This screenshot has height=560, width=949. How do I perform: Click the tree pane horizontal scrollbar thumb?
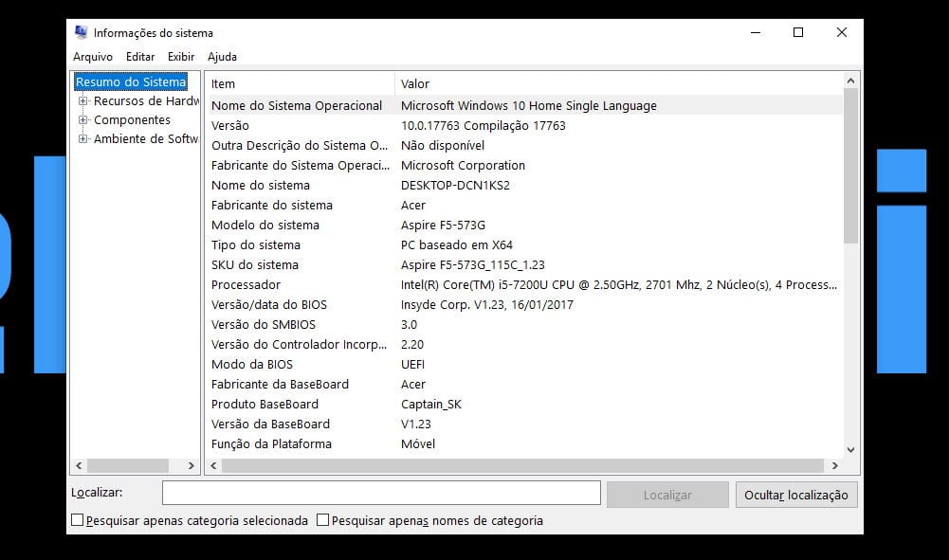128,465
